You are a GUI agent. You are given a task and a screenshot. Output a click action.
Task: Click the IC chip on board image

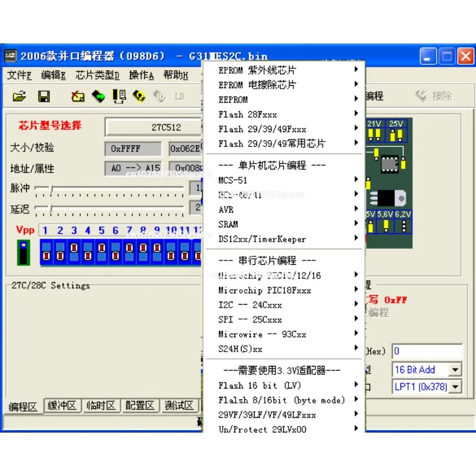pyautogui.click(x=390, y=164)
